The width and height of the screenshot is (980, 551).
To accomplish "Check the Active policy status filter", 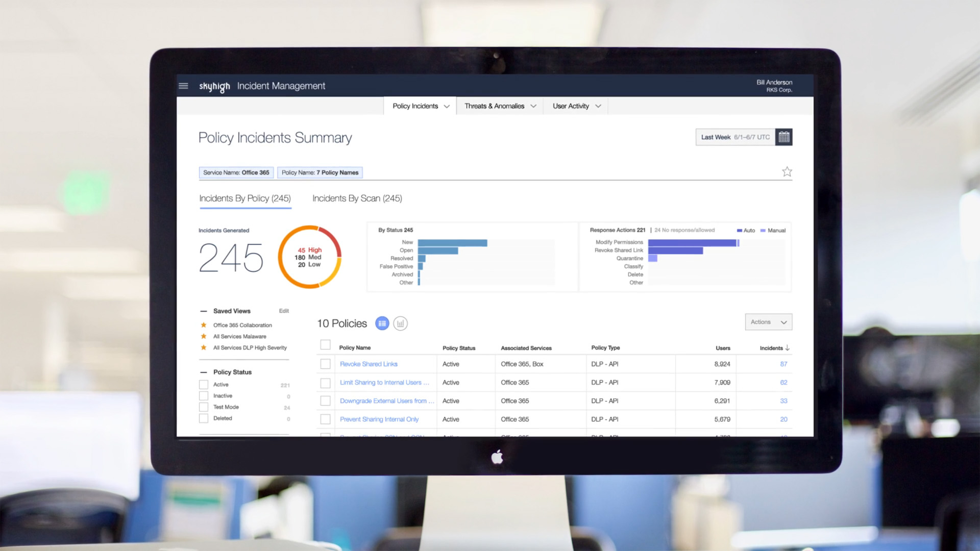I will [204, 385].
